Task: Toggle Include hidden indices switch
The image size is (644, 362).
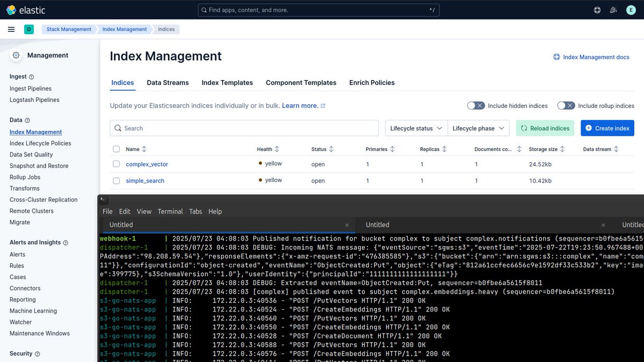Action: [475, 106]
